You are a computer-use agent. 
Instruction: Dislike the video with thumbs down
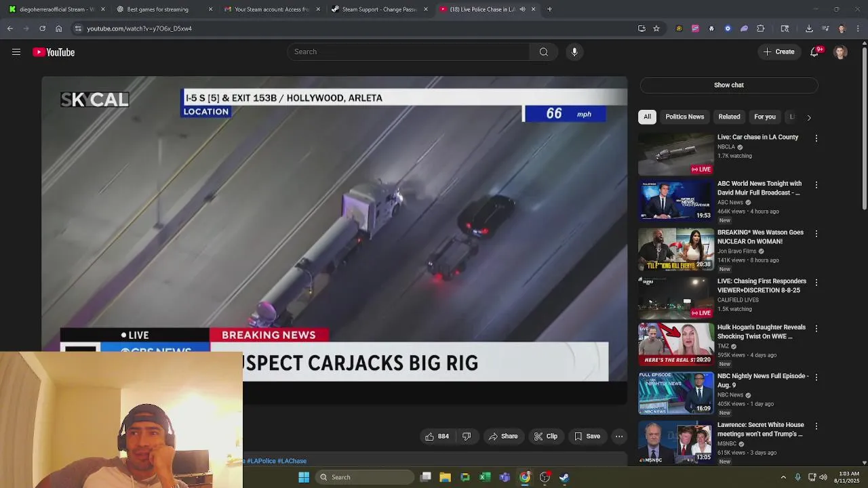(467, 436)
